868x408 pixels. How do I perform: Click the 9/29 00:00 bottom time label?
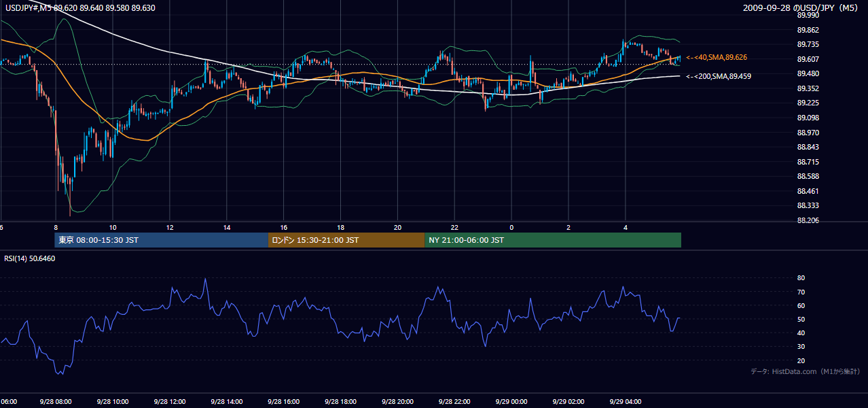click(512, 402)
